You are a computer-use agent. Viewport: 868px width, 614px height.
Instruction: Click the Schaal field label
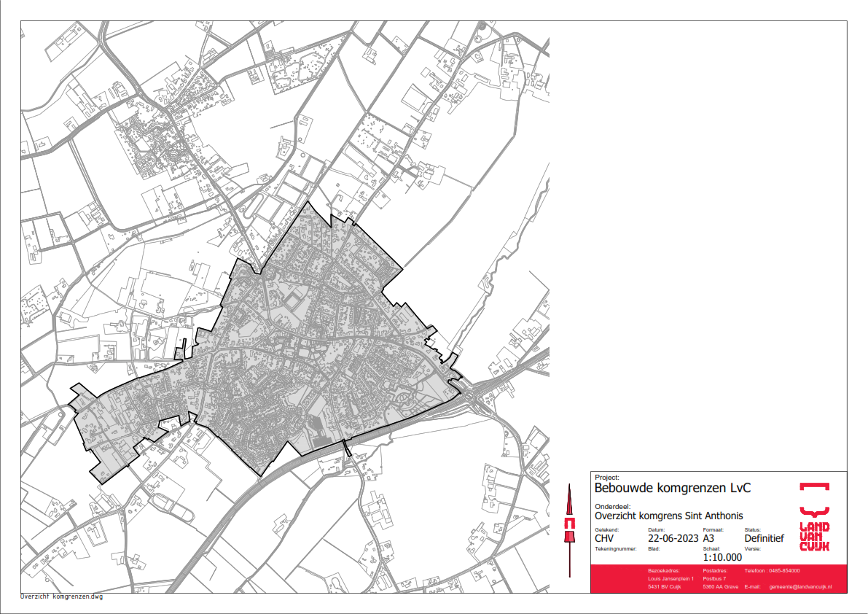[711, 548]
